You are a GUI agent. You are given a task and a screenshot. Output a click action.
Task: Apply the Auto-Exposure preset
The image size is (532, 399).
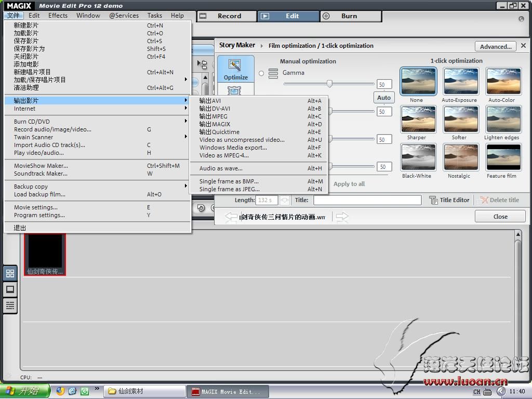461,82
